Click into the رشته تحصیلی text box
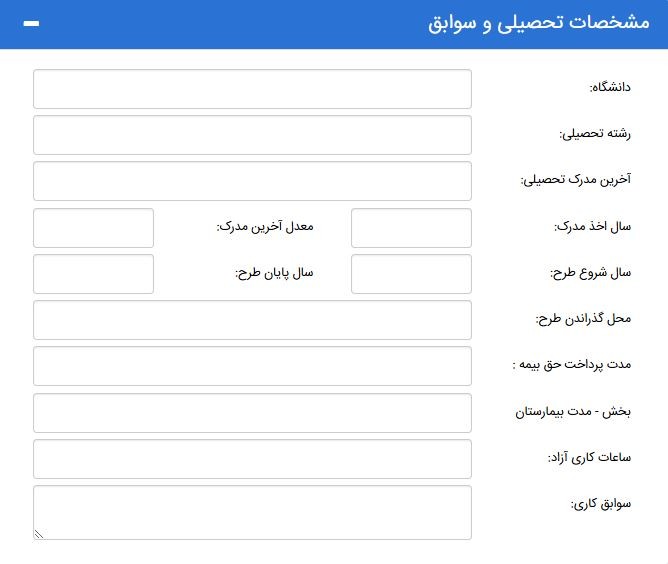This screenshot has width=668, height=564. coord(252,135)
